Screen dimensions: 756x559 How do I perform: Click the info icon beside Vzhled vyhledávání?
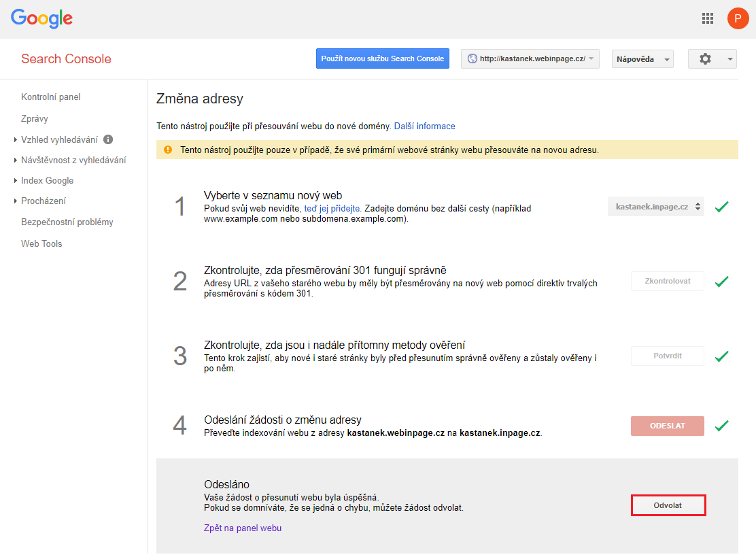tap(108, 139)
